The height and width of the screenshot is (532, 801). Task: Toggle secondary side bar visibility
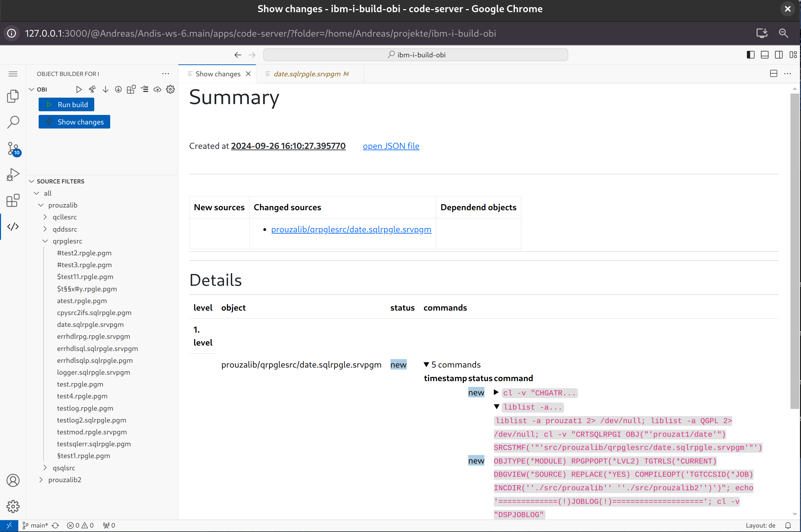coord(779,55)
